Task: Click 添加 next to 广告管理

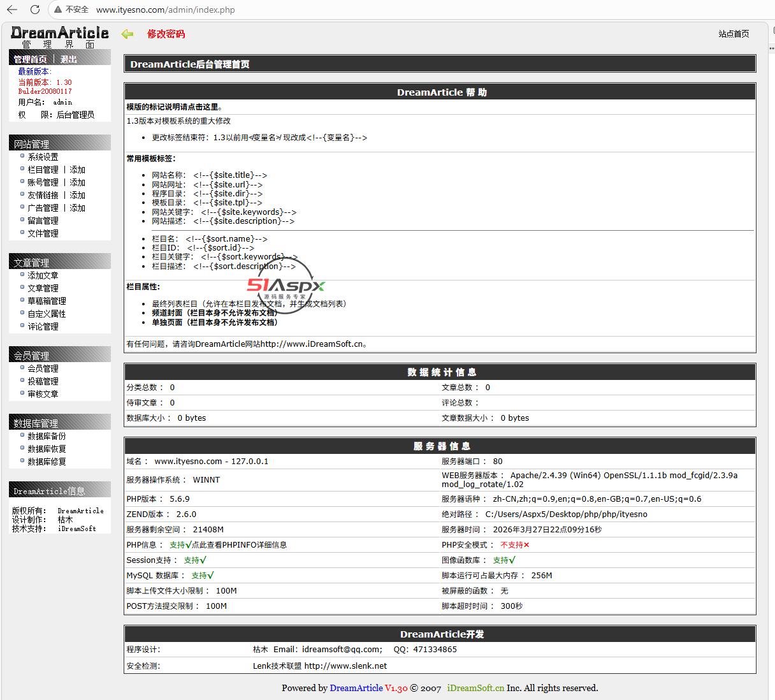Action: point(78,208)
